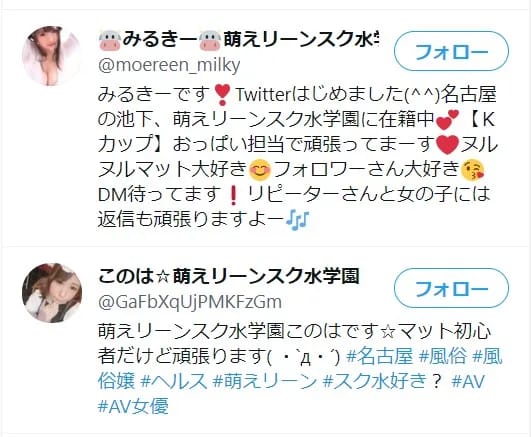The width and height of the screenshot is (531, 437).
Task: Follow the @moereen_milky account
Action: click(451, 51)
